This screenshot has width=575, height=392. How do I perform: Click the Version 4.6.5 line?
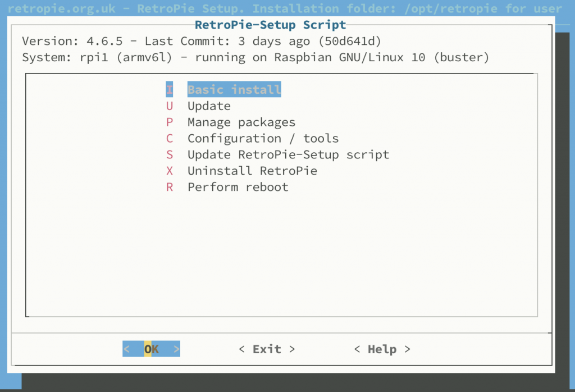[x=202, y=41]
